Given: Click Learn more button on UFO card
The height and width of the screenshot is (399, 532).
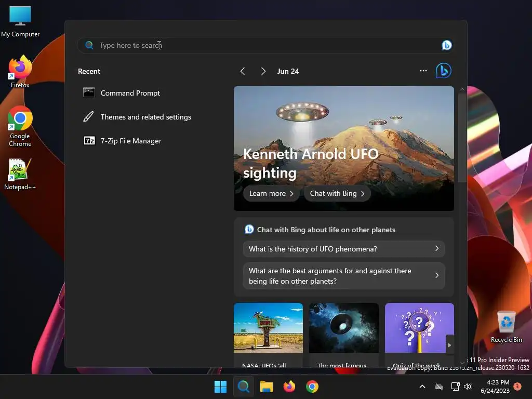Looking at the screenshot, I should pos(271,193).
